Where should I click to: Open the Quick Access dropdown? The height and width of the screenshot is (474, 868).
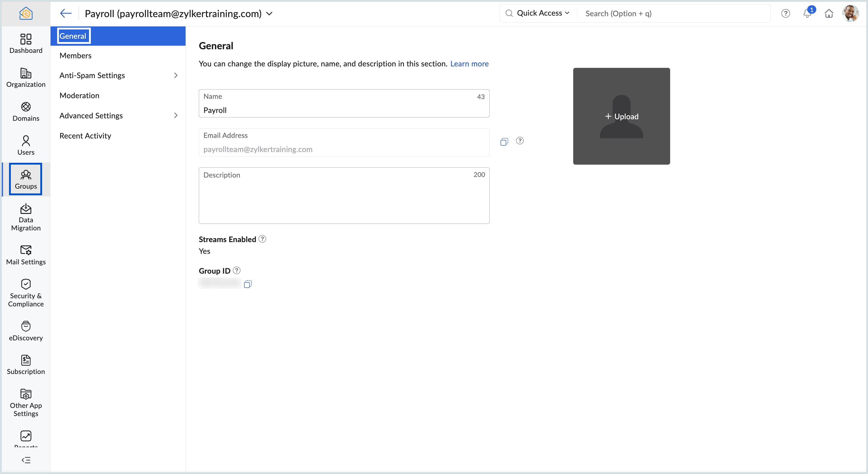(x=543, y=13)
